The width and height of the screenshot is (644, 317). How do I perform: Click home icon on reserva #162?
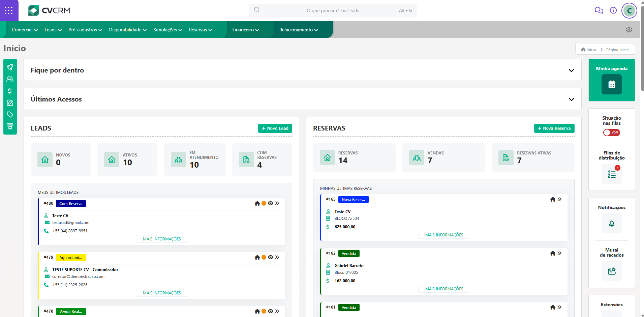(553, 253)
